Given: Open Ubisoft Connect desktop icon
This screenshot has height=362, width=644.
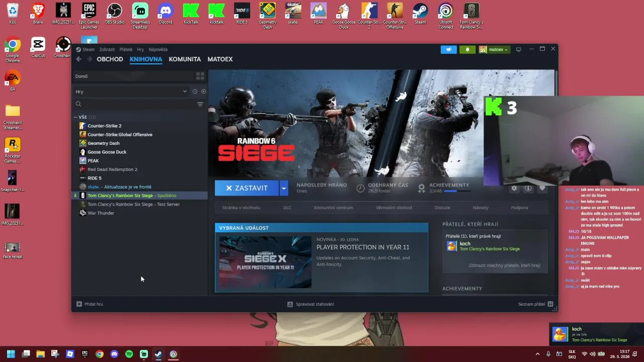Looking at the screenshot, I should click(x=446, y=16).
